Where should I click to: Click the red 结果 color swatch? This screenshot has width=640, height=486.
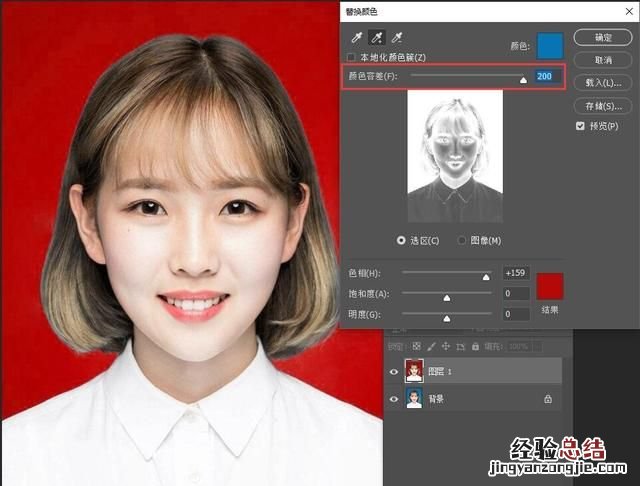[550, 286]
